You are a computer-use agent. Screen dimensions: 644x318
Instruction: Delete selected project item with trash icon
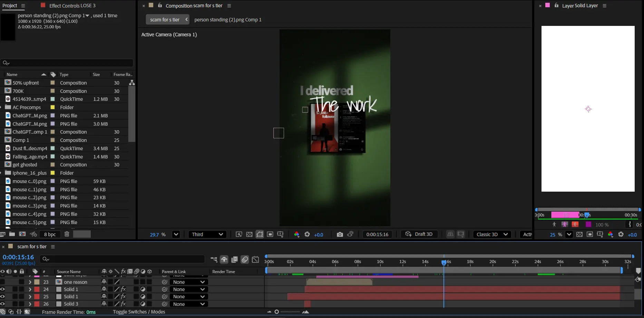point(67,234)
